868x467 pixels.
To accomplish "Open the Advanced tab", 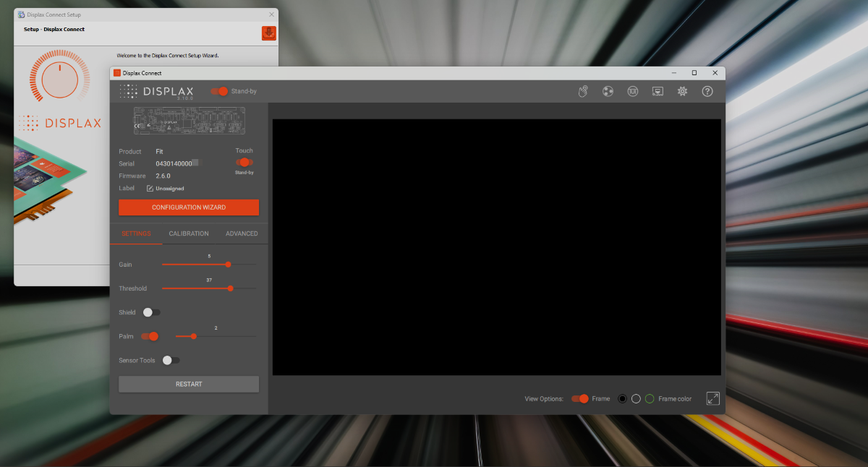I will coord(242,233).
